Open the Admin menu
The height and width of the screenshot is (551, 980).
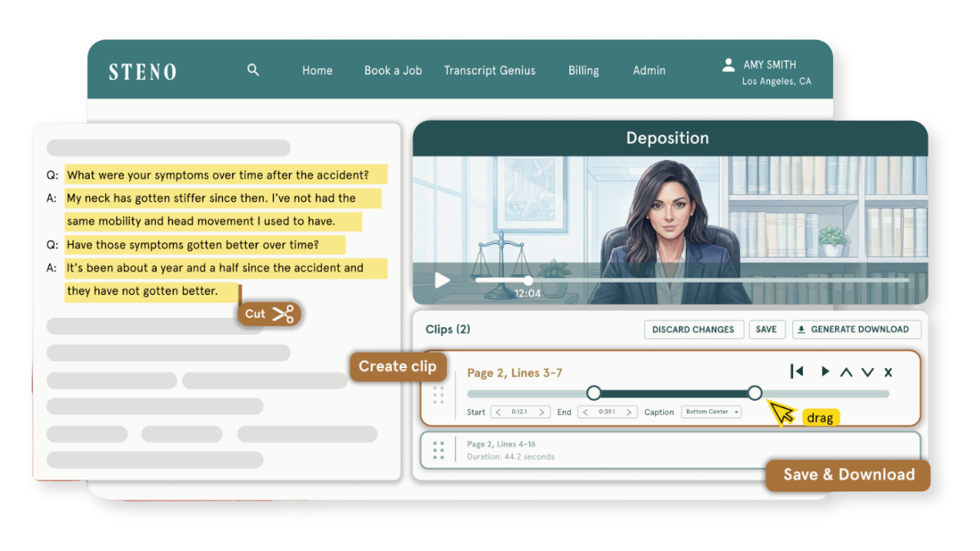tap(649, 70)
